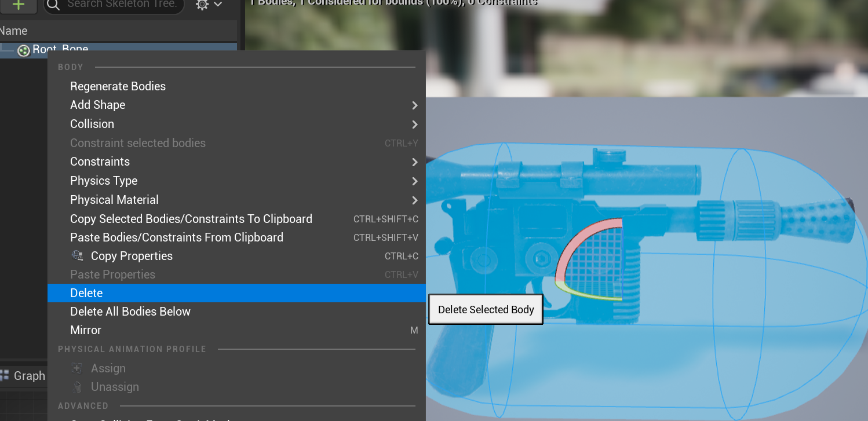The width and height of the screenshot is (868, 421).
Task: Click the Copy Properties icon
Action: [x=77, y=256]
